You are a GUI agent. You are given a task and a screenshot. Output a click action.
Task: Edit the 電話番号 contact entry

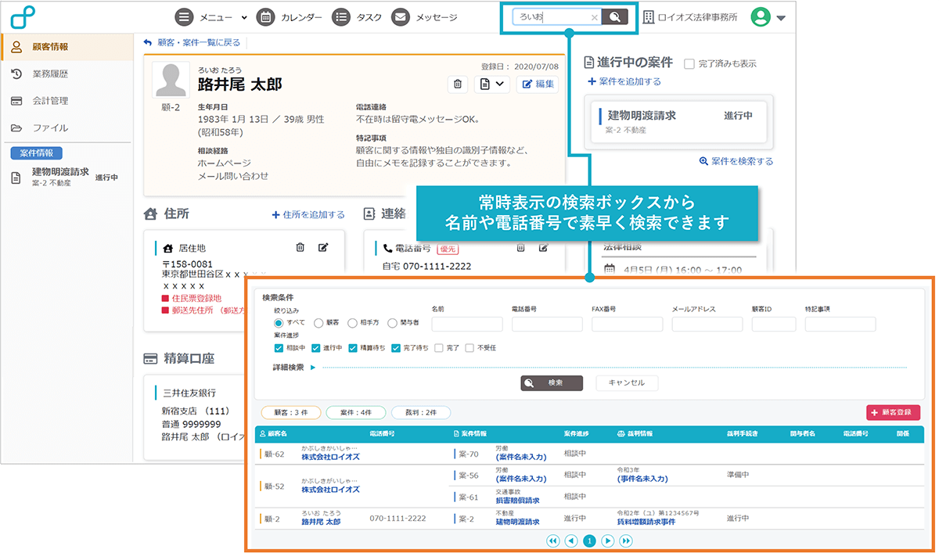click(x=544, y=248)
